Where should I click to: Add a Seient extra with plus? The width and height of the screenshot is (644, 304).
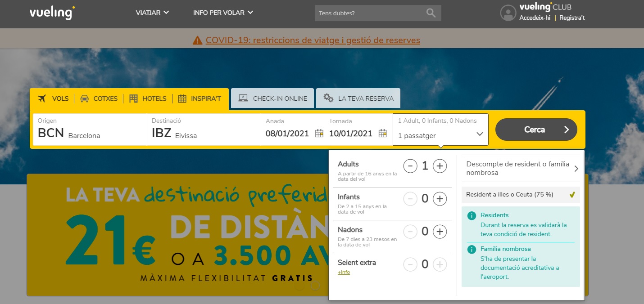tap(440, 264)
